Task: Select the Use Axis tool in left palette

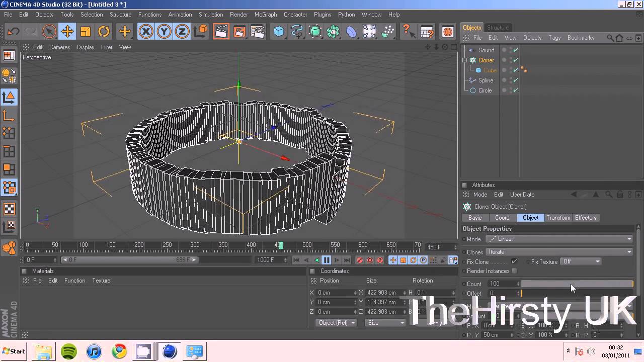Action: point(9,116)
